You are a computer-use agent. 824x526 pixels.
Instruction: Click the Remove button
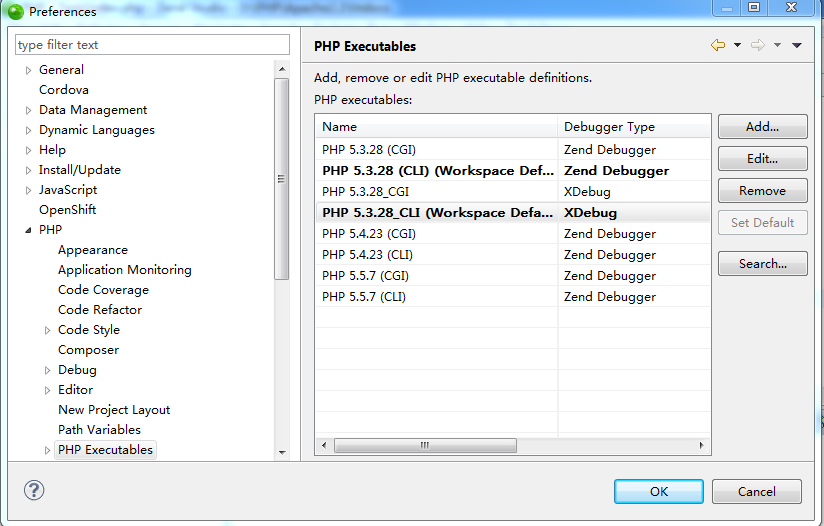(x=763, y=191)
